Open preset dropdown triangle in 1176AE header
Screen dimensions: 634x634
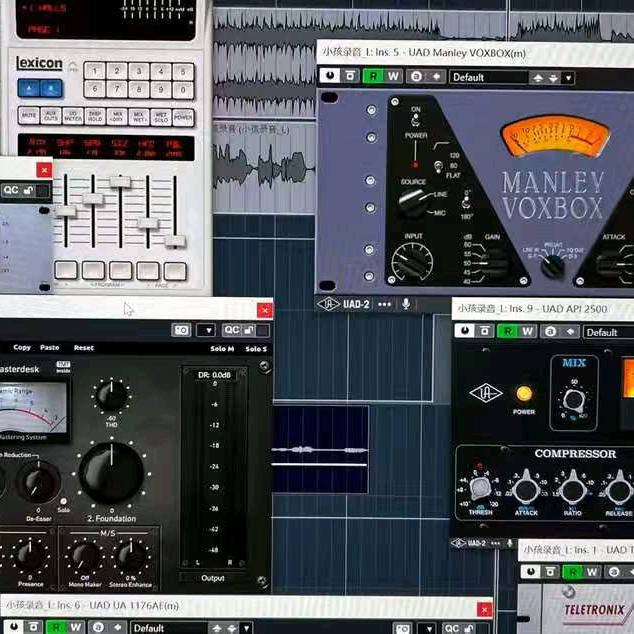[x=246, y=628]
